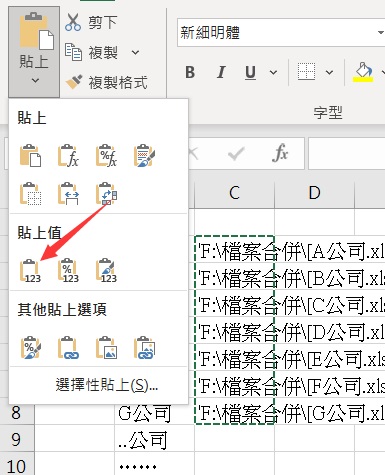Select the Transpose paste icon
Image resolution: width=385 pixels, height=475 pixels.
[x=106, y=193]
